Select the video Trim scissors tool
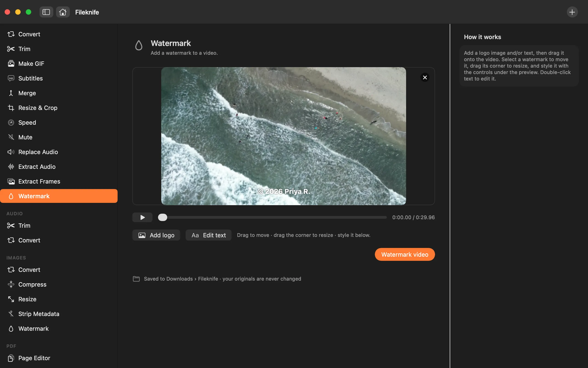Image resolution: width=588 pixels, height=368 pixels. point(59,49)
